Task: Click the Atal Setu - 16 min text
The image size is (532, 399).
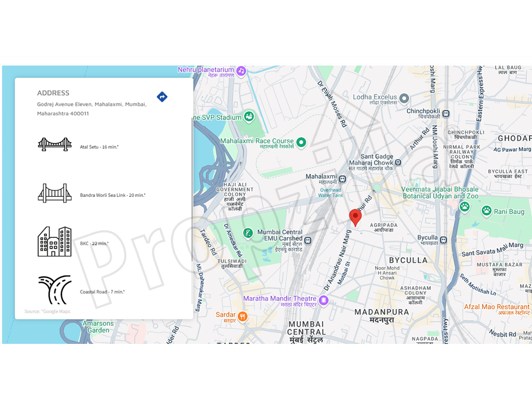Action: click(x=99, y=147)
